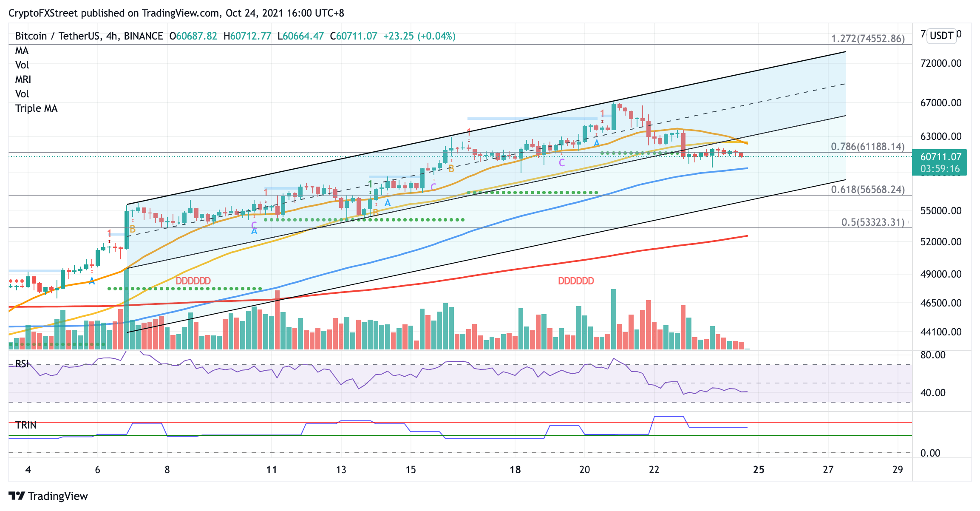The height and width of the screenshot is (511, 980).
Task: Select the TRIN pane label
Action: 26,424
